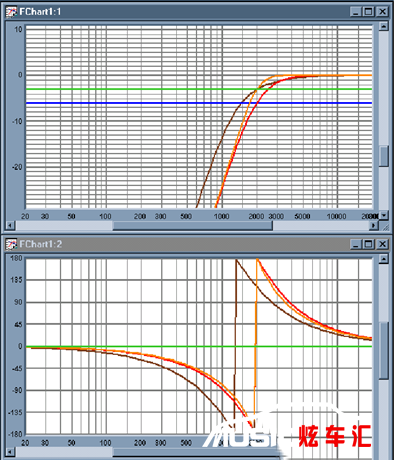Click up arrow of magnitude chart vertical scrollbar
The height and width of the screenshot is (460, 394).
[x=384, y=26]
